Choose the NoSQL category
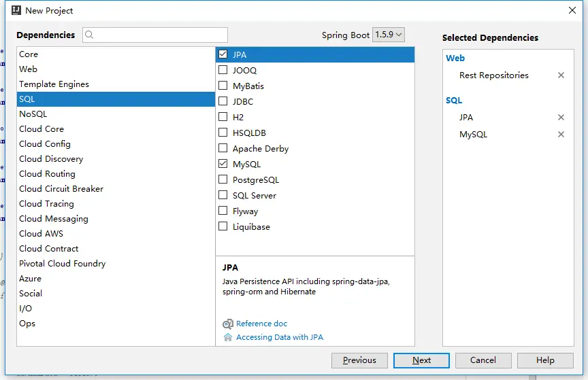 coord(116,114)
